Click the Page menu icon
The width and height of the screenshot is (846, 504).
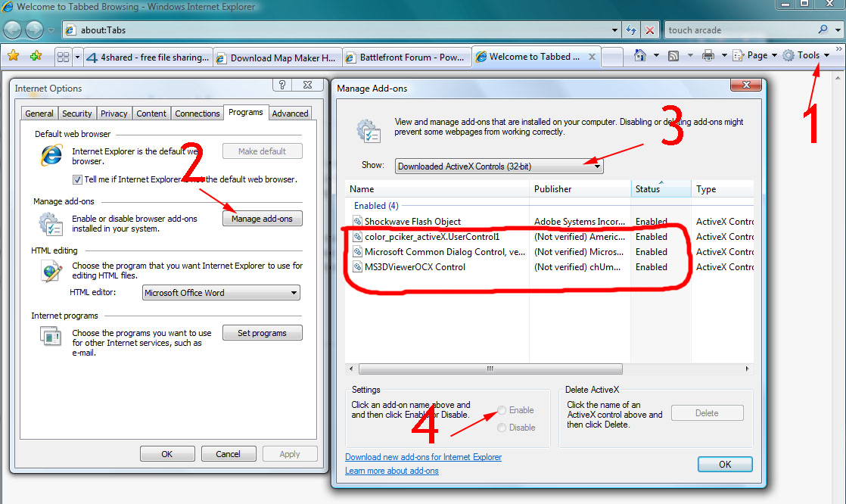pos(738,55)
